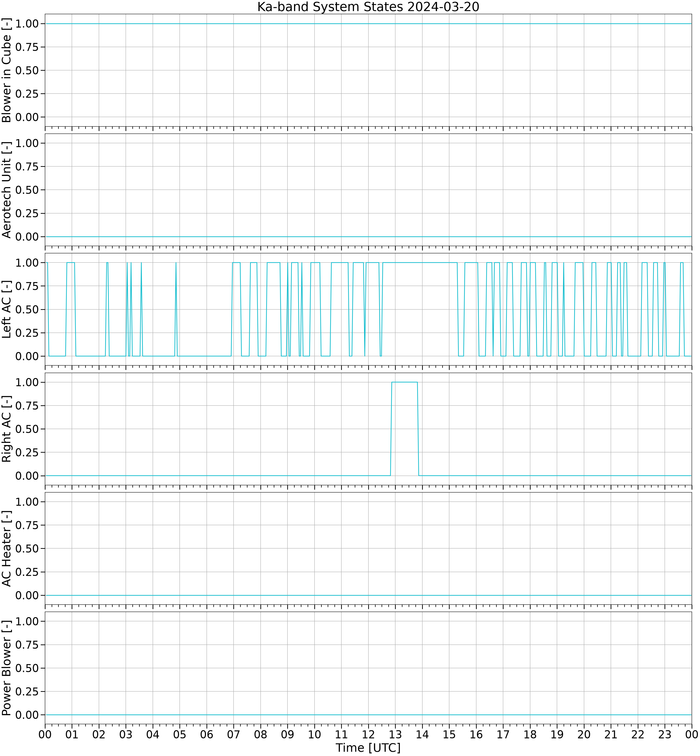Click the plot title Ka-band System States 2024-03-20

(368, 7)
